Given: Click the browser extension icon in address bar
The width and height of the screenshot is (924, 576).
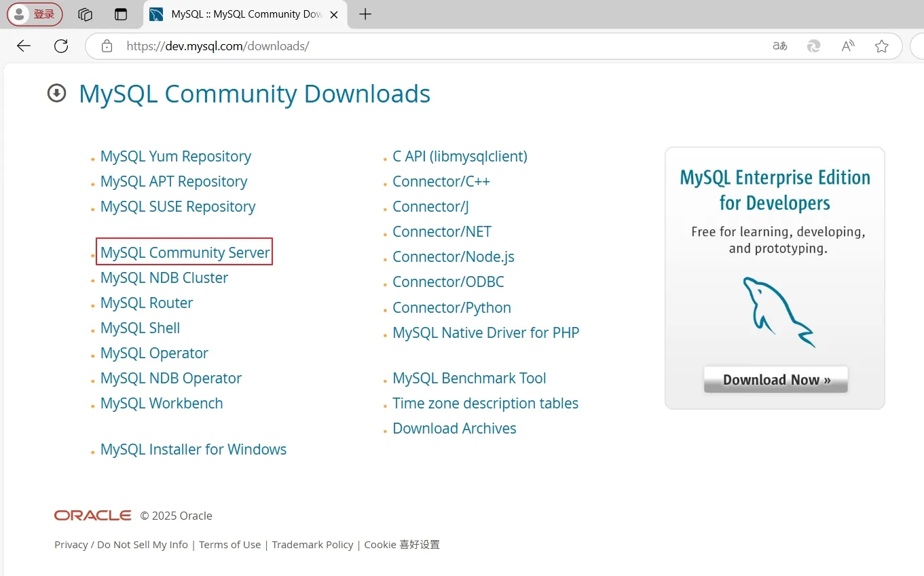Looking at the screenshot, I should coord(813,46).
